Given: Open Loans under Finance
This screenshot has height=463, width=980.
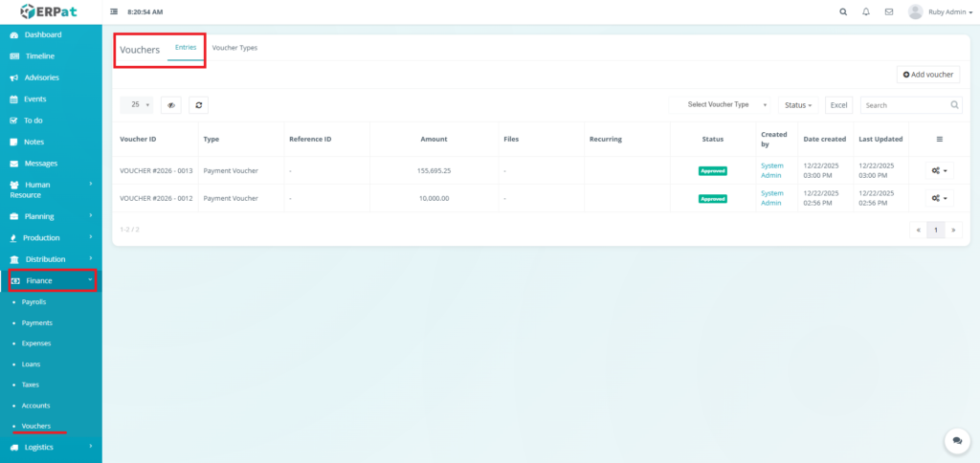Looking at the screenshot, I should pyautogui.click(x=31, y=364).
